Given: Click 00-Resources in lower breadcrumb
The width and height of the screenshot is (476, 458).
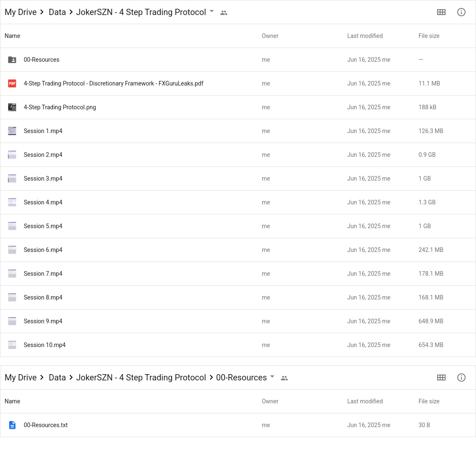Looking at the screenshot, I should (x=241, y=377).
